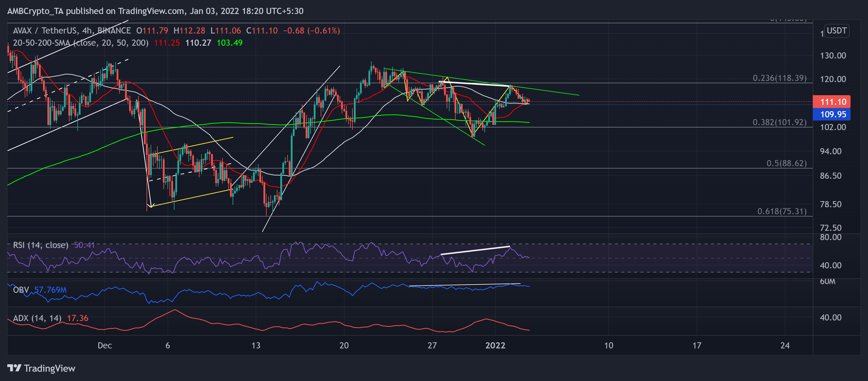Click the open value O111.79
Screen dimensions: 868x381
152,31
